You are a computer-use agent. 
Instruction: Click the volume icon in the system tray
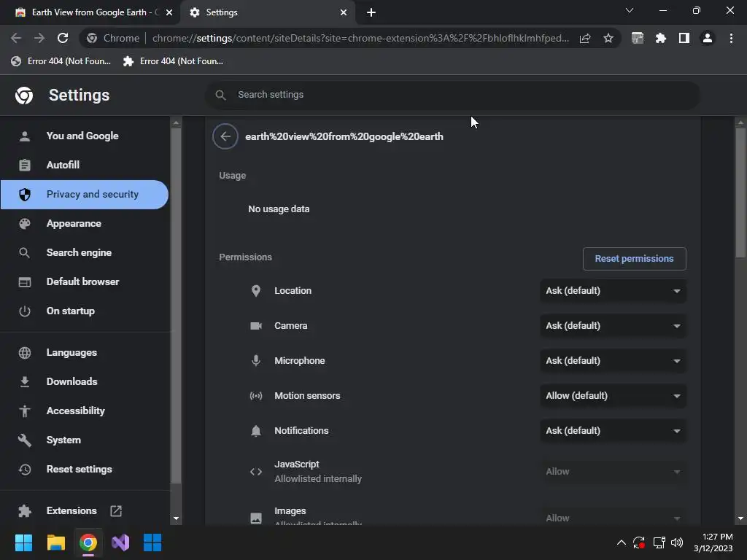click(x=677, y=542)
